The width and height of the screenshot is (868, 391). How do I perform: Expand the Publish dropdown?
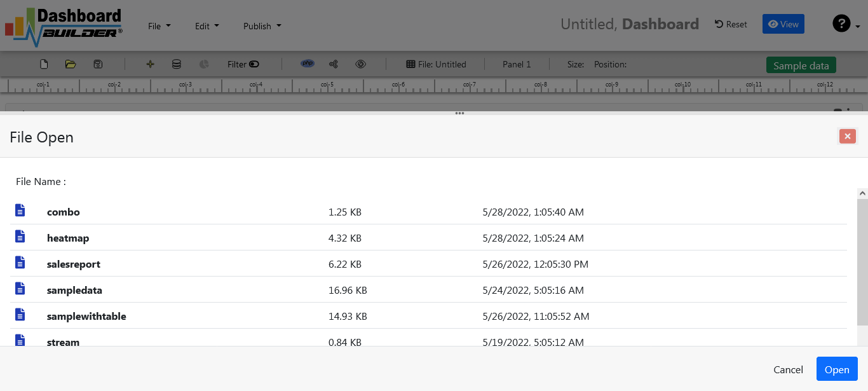coord(261,26)
